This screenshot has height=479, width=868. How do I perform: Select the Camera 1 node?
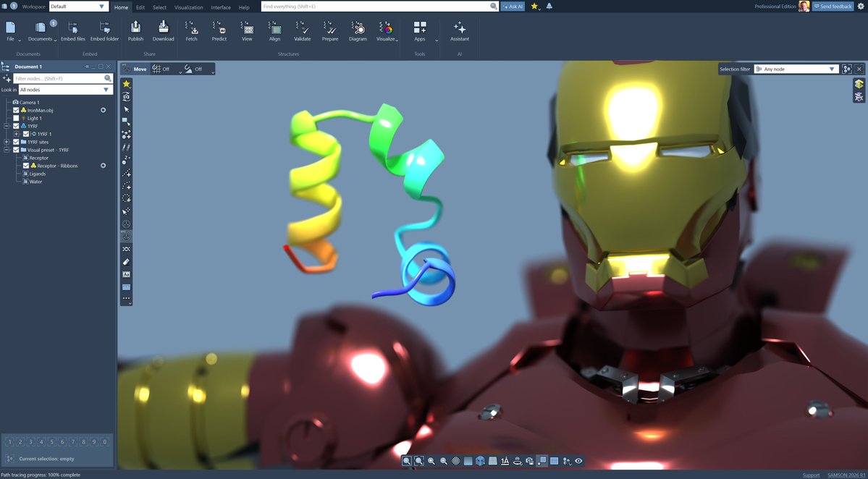tap(30, 102)
